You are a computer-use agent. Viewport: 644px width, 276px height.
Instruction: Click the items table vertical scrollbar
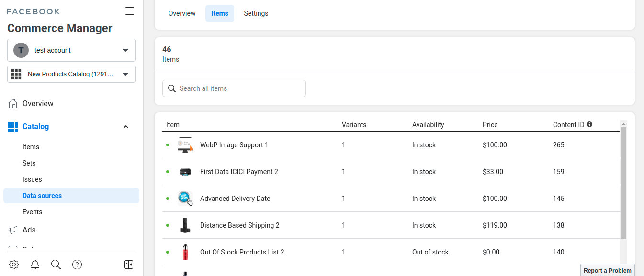click(x=623, y=182)
